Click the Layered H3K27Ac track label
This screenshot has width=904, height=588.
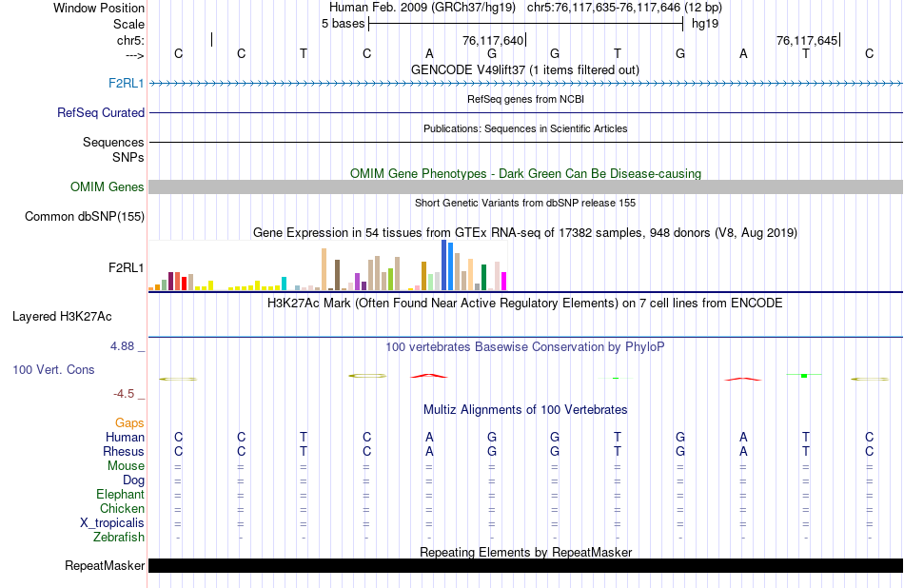(x=62, y=316)
